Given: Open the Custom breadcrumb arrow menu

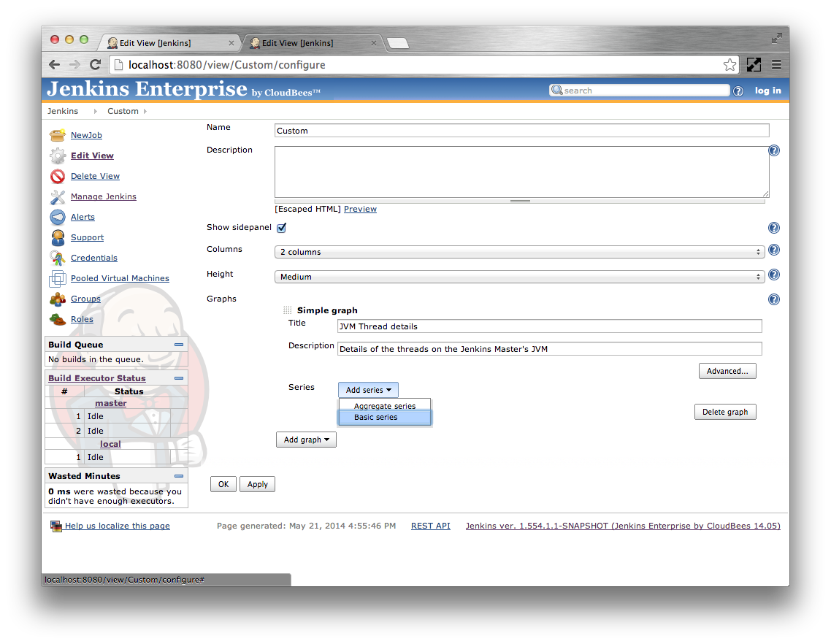Looking at the screenshot, I should (145, 111).
